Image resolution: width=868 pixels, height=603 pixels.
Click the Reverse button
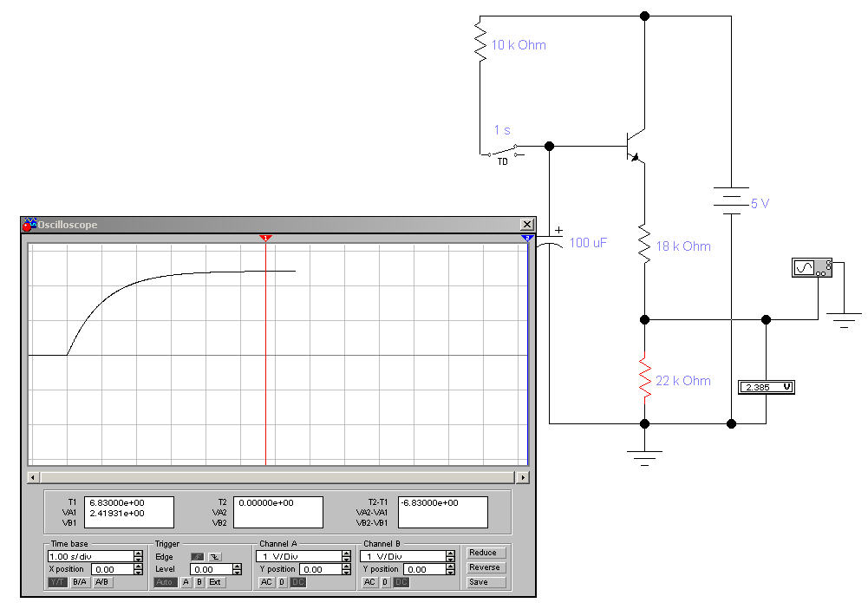point(485,567)
